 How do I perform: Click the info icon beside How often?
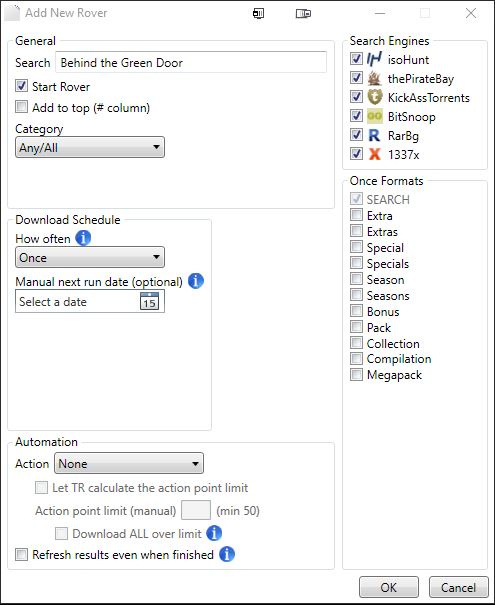[83, 238]
